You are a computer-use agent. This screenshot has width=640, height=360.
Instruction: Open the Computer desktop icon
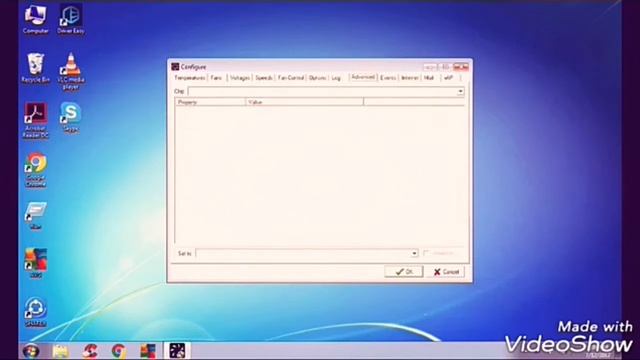tap(36, 19)
